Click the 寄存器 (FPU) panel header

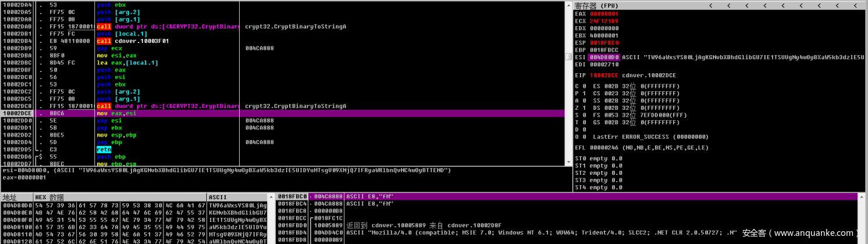pos(597,5)
